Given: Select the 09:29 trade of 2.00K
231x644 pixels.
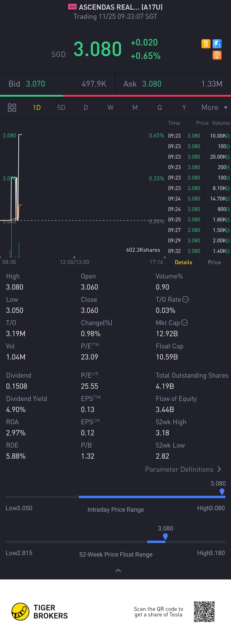Looking at the screenshot, I should pos(199,240).
